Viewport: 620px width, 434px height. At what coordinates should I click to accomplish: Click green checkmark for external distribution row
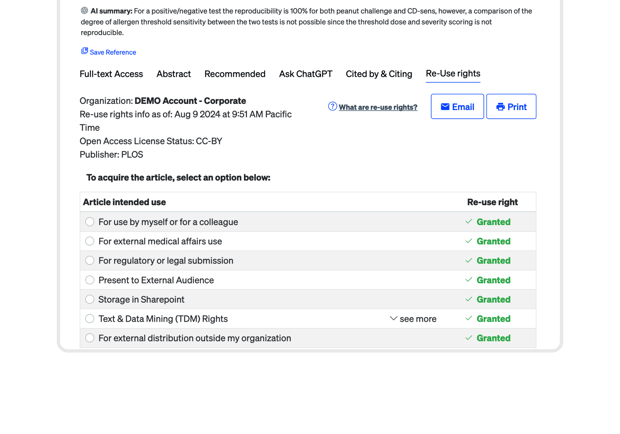[x=469, y=338]
